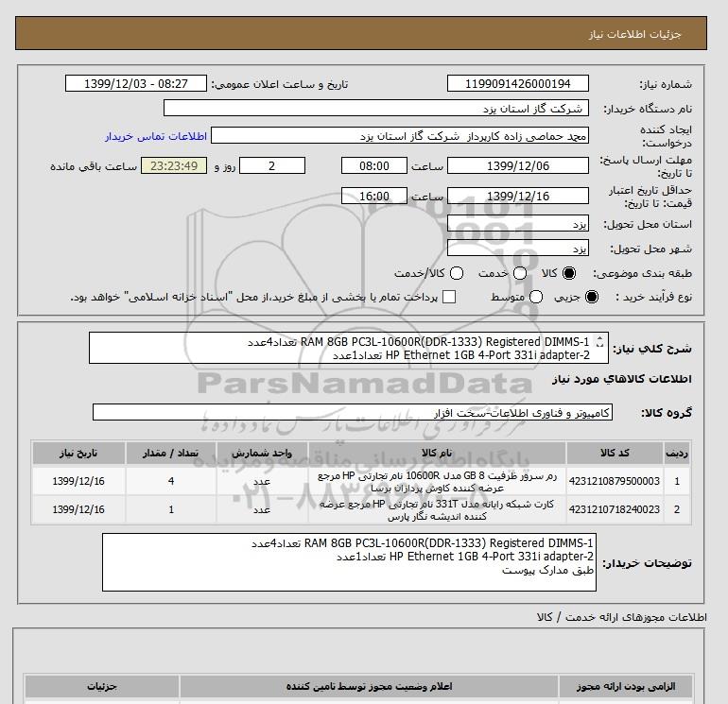Click the server RAM 10600R item name
Screen dimensions: 728x704
(437, 482)
